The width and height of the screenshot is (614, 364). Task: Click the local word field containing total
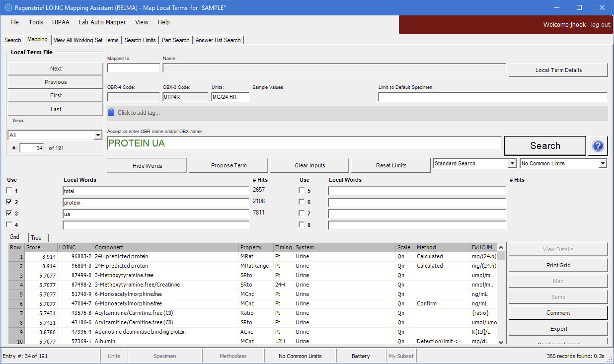pos(156,191)
